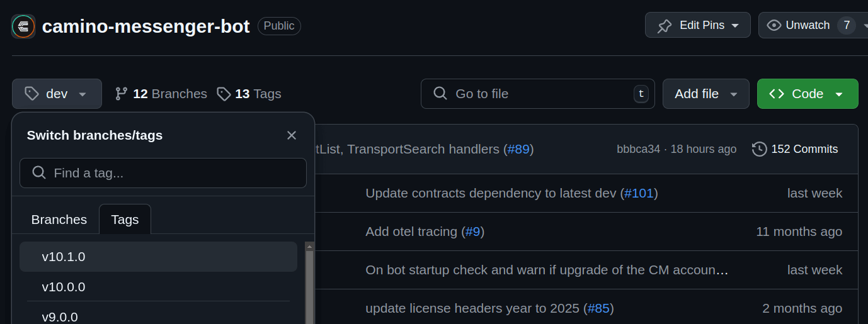Open pull request #101 link
The height and width of the screenshot is (324, 868).
639,193
